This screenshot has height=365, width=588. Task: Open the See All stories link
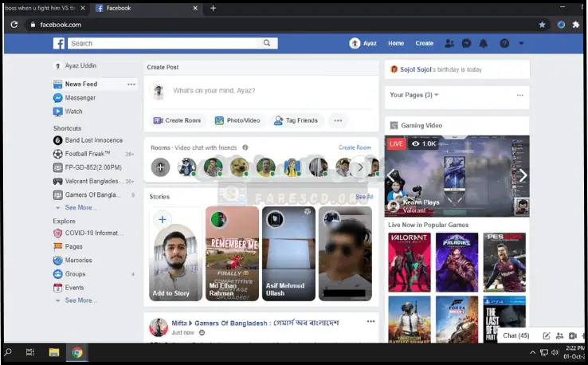[363, 196]
